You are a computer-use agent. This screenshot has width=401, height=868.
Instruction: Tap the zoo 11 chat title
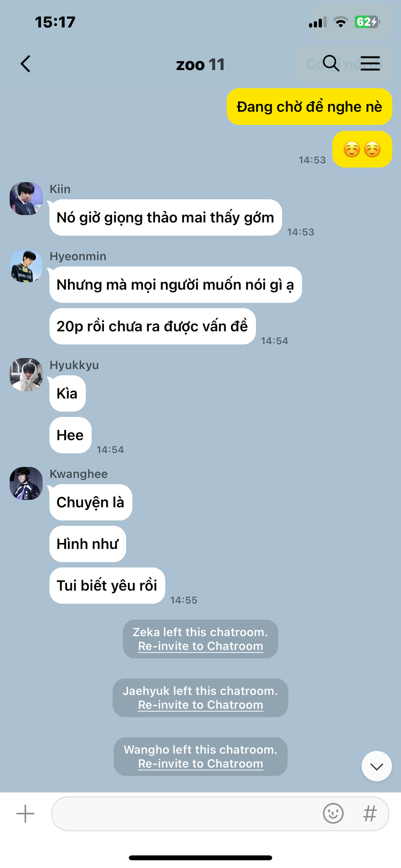(200, 64)
